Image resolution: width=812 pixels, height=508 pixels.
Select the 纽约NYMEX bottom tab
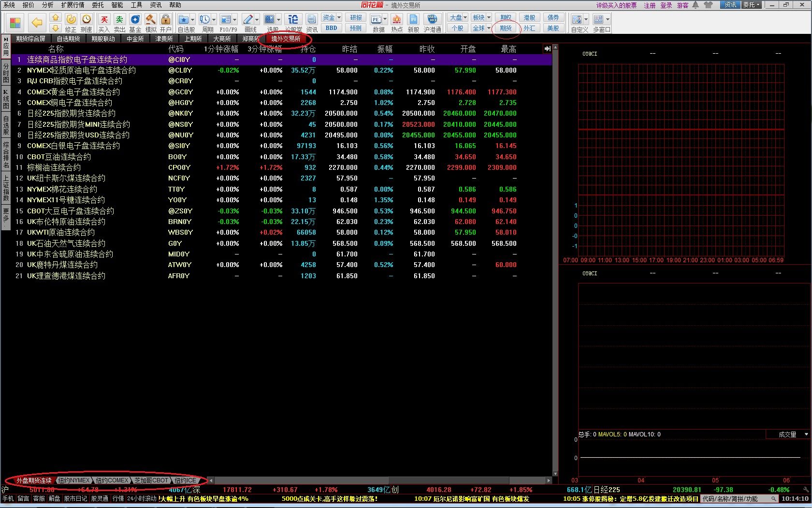click(x=73, y=480)
